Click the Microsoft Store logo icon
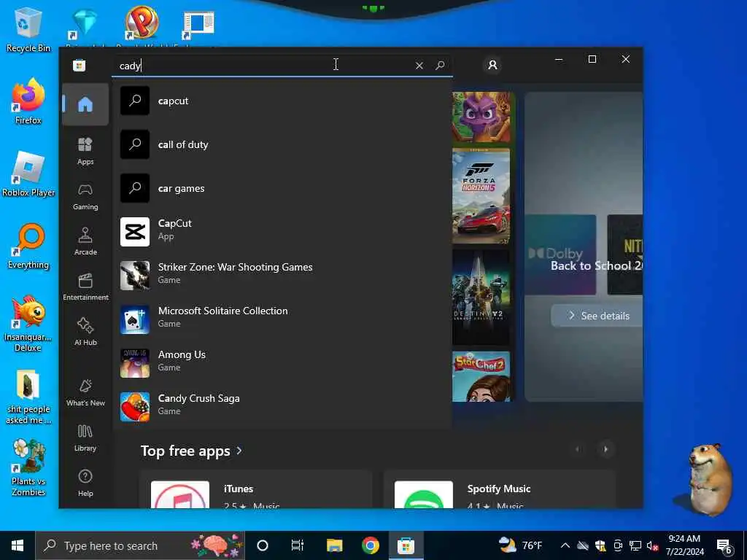The height and width of the screenshot is (560, 747). tap(79, 65)
